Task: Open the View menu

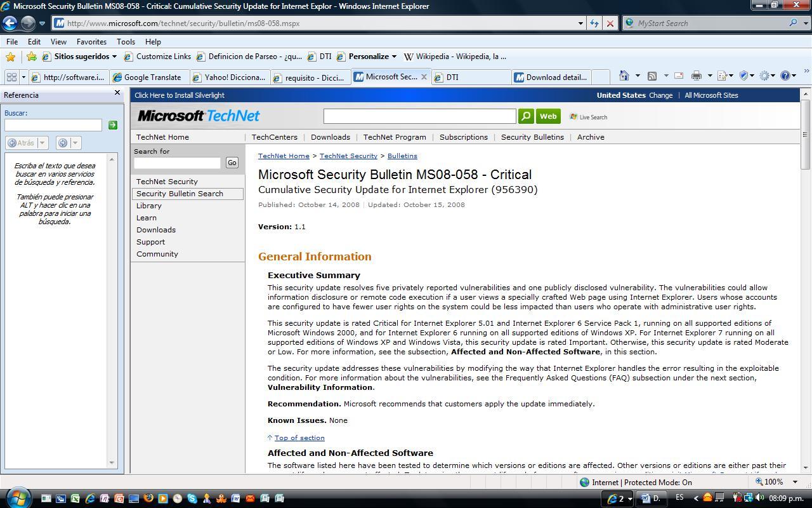Action: 58,41
